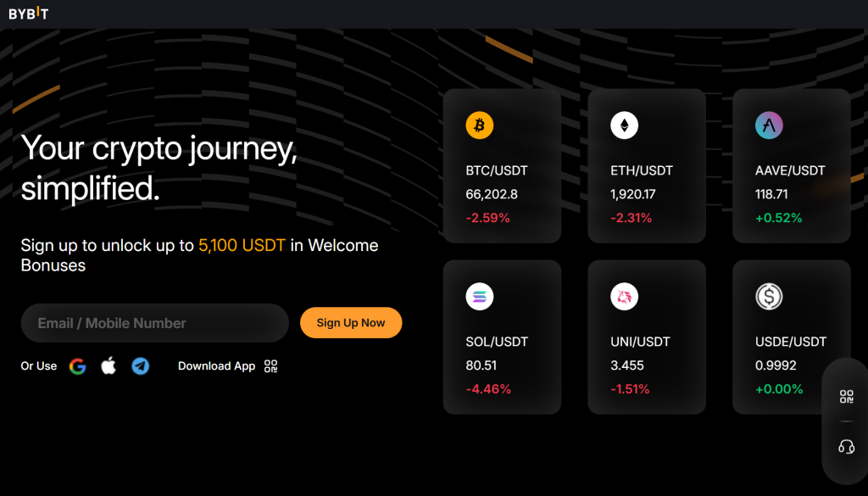Click the QR code icon on the right edge
The image size is (868, 496).
845,396
